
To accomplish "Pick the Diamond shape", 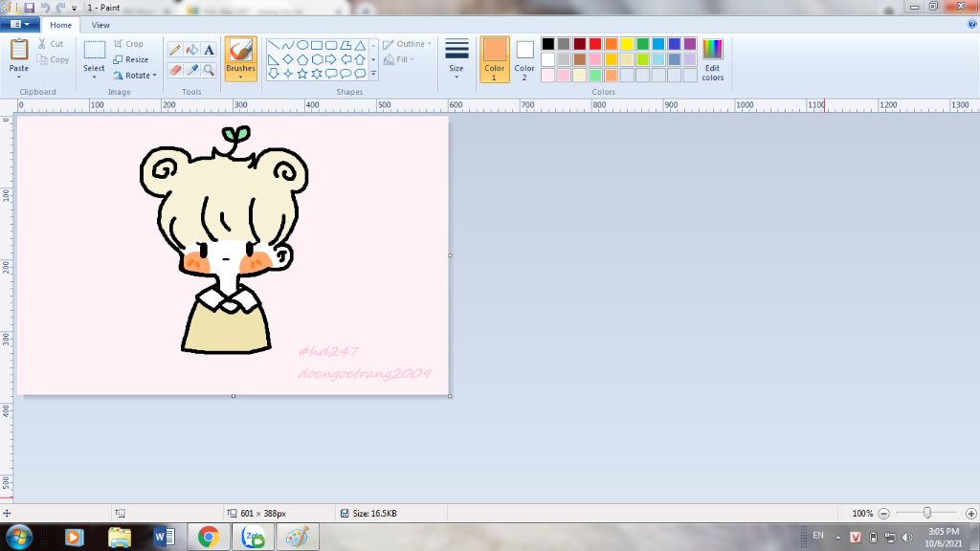I will point(287,59).
